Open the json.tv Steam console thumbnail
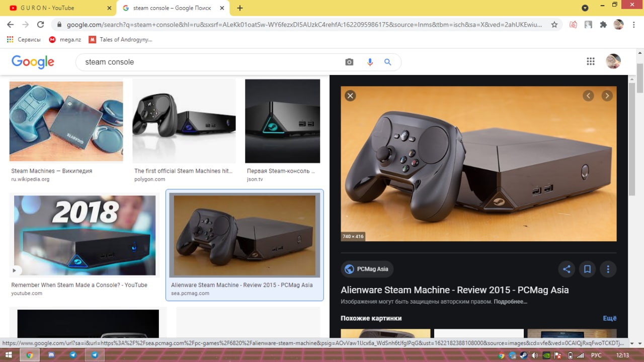The height and width of the screenshot is (362, 644). coord(282,121)
